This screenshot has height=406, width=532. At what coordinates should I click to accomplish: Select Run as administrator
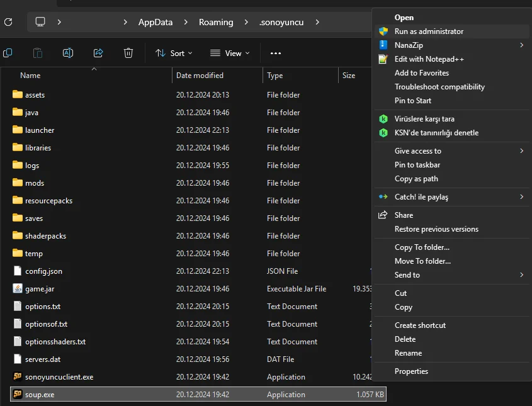[x=429, y=31]
